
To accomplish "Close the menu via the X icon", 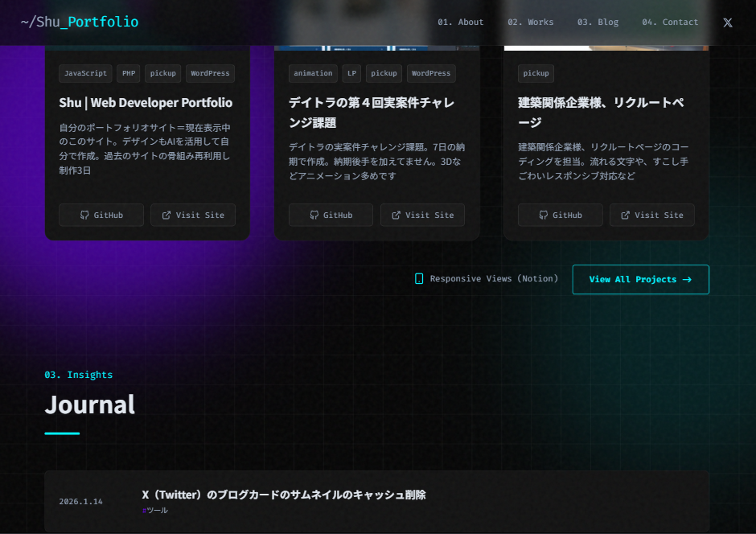I will click(728, 23).
